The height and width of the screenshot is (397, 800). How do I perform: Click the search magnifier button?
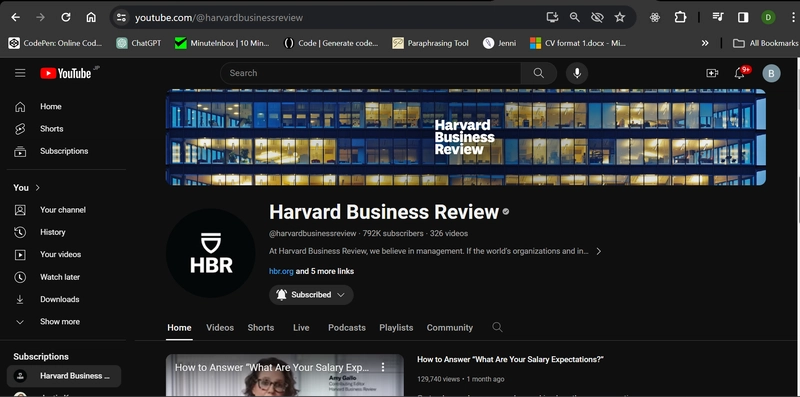click(x=539, y=73)
